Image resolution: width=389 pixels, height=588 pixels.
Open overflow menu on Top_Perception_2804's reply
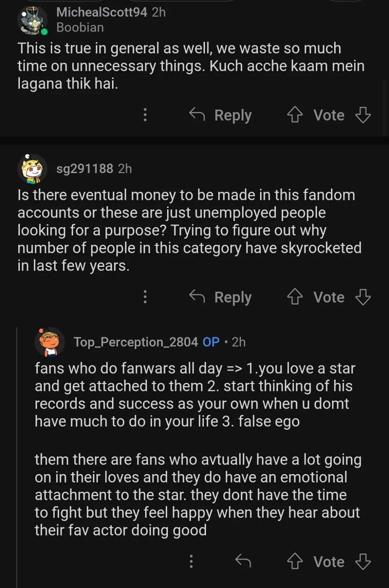pos(191,561)
